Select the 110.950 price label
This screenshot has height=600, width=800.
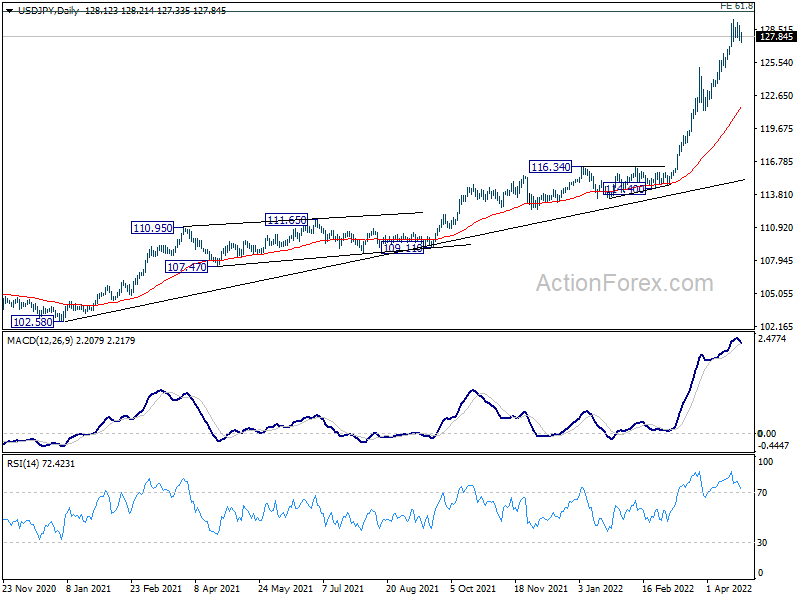point(152,228)
